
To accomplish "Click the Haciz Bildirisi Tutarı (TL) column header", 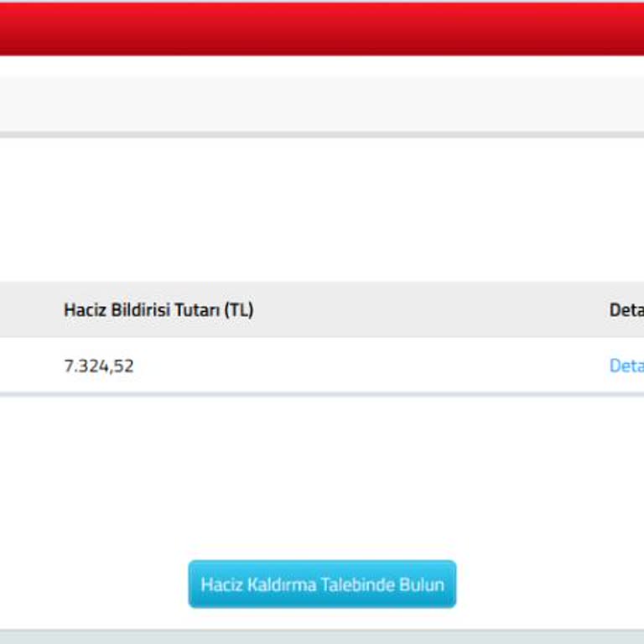I will click(x=158, y=309).
